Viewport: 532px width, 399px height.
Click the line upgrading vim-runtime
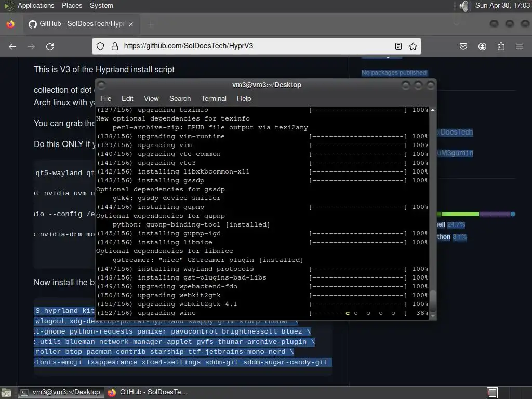click(x=262, y=136)
